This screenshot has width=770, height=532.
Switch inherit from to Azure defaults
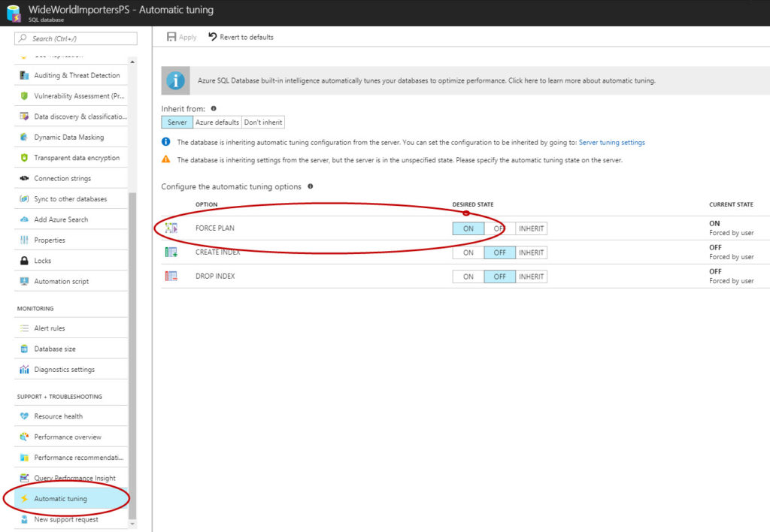coord(217,122)
